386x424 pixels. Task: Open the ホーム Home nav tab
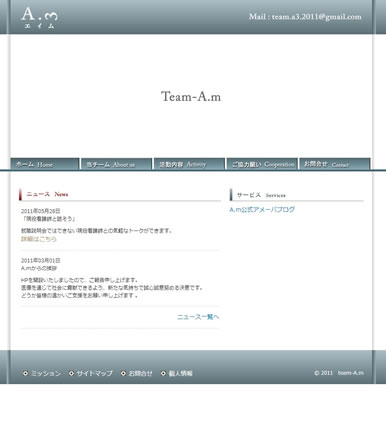pyautogui.click(x=45, y=164)
